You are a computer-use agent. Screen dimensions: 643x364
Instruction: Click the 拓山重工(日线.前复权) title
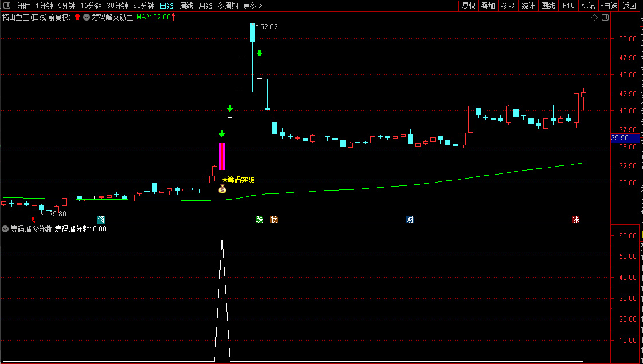click(37, 17)
